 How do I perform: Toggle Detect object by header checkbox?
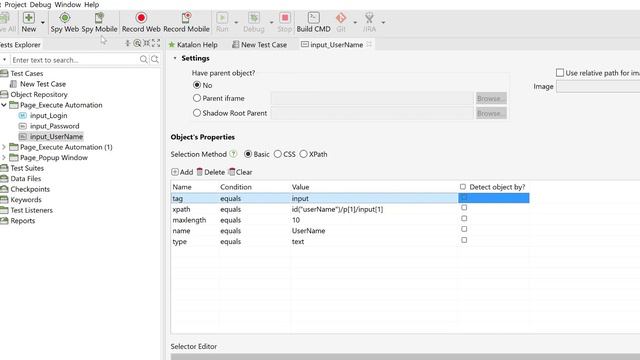pos(462,187)
